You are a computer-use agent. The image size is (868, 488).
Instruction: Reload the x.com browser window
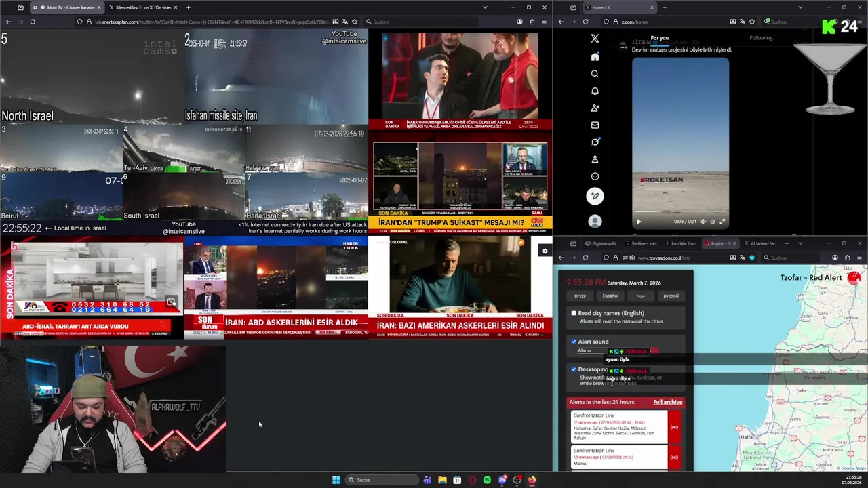[x=585, y=22]
